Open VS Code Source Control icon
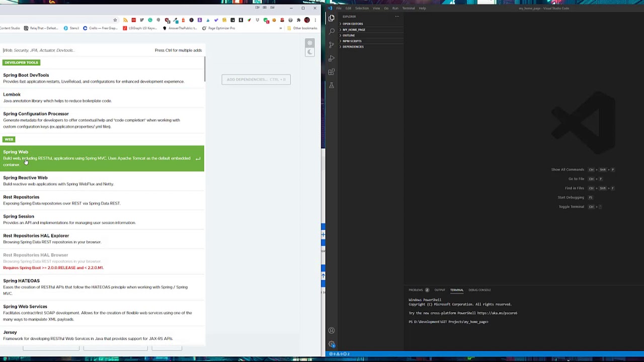 tap(331, 45)
